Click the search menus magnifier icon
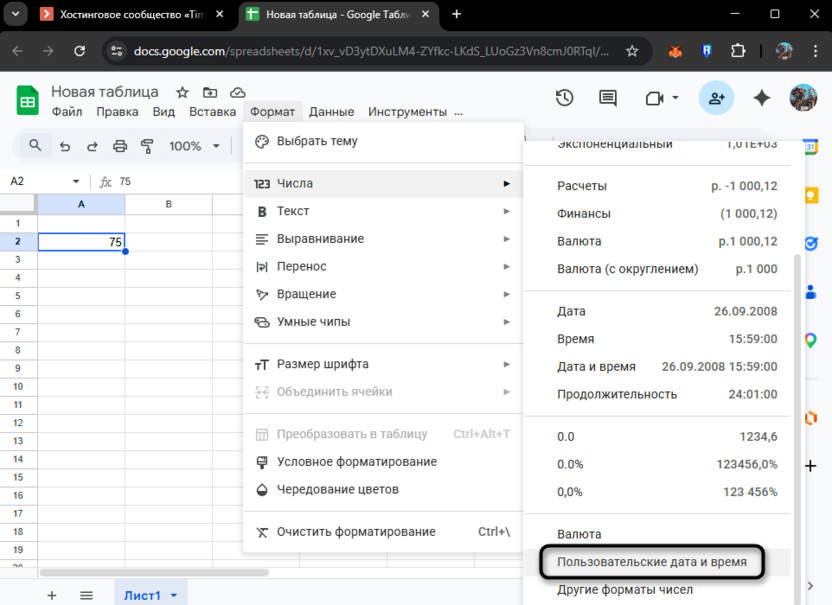This screenshot has width=832, height=605. pos(35,146)
